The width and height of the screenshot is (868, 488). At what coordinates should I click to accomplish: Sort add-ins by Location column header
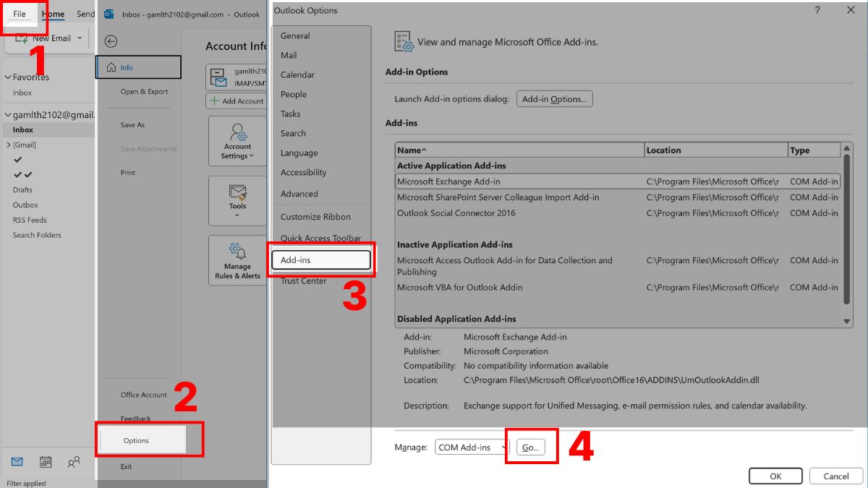coord(716,150)
